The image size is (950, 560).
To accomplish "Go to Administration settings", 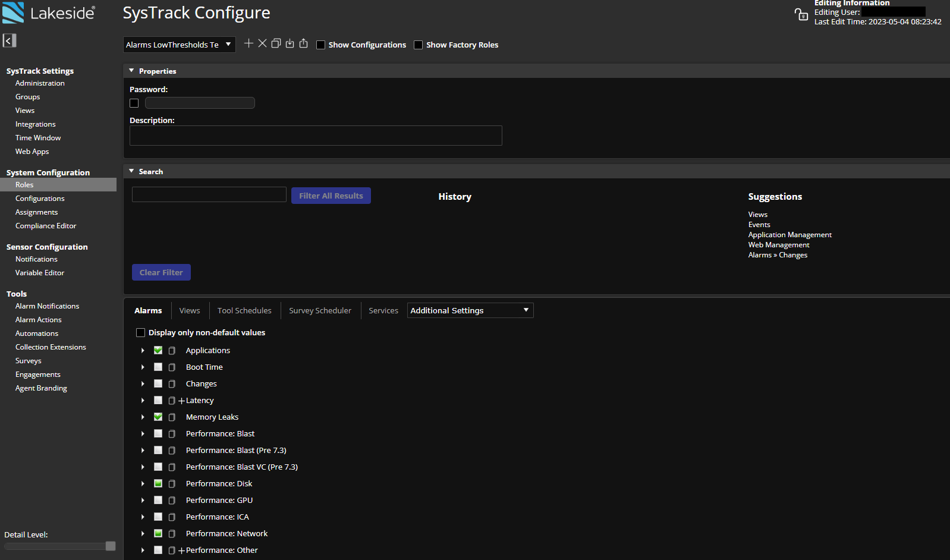I will coord(40,83).
